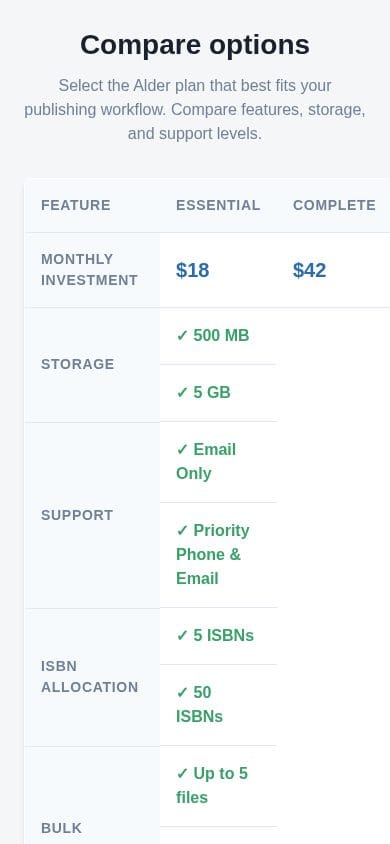Click the $42 Complete price
Viewport: 390px width, 844px height.
(x=309, y=270)
